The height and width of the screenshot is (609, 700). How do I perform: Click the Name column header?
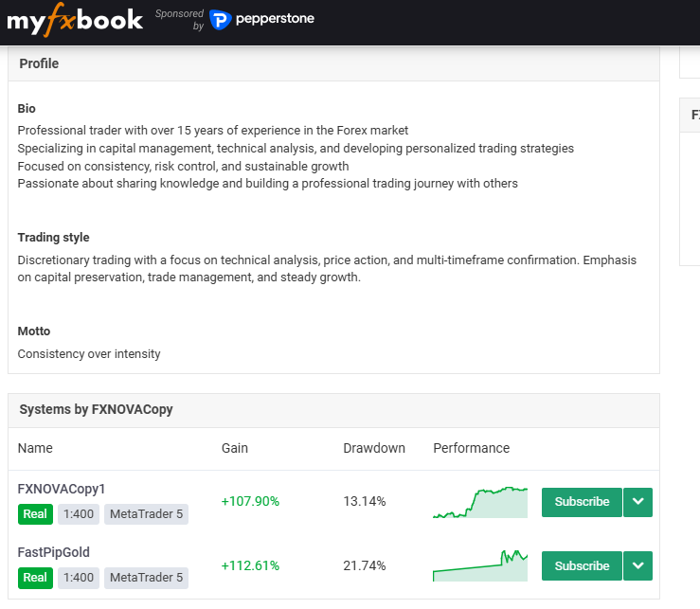click(x=35, y=448)
